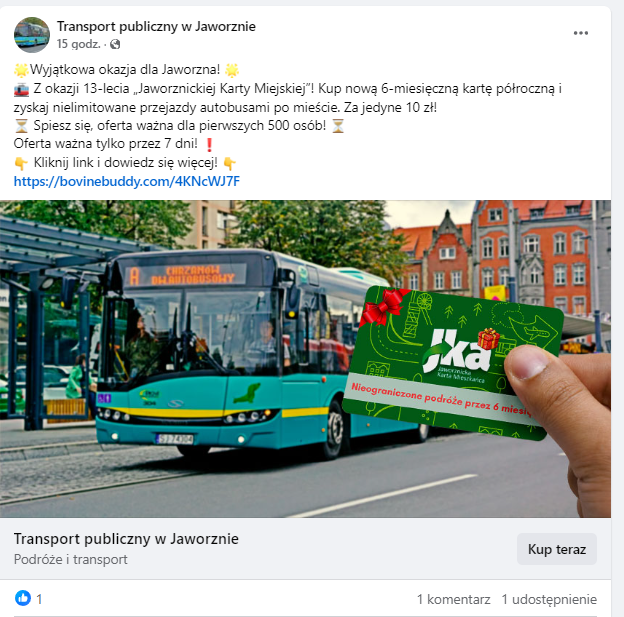Click the globe public-visibility icon
Screen dimensions: 624x617
(115, 44)
